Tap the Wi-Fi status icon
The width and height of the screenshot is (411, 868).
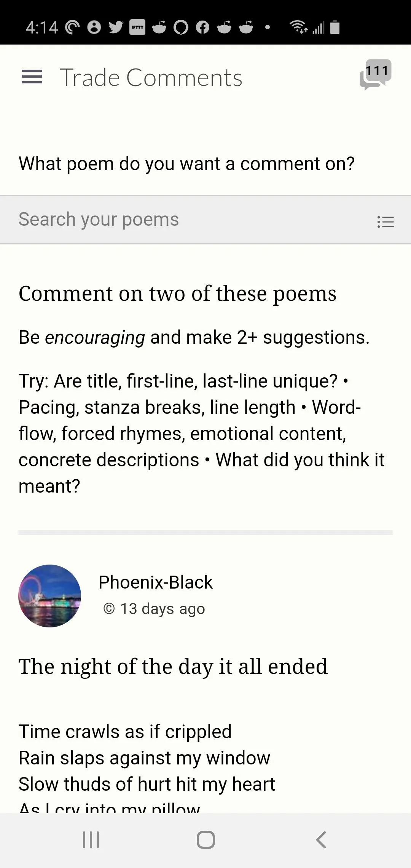tap(299, 27)
